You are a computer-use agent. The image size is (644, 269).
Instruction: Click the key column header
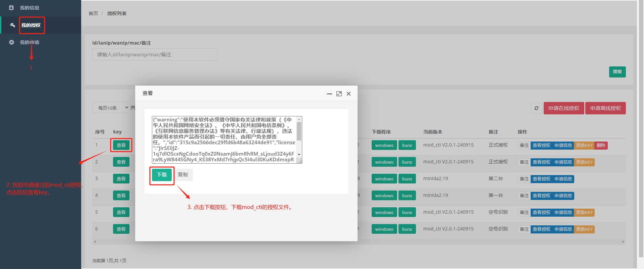117,132
